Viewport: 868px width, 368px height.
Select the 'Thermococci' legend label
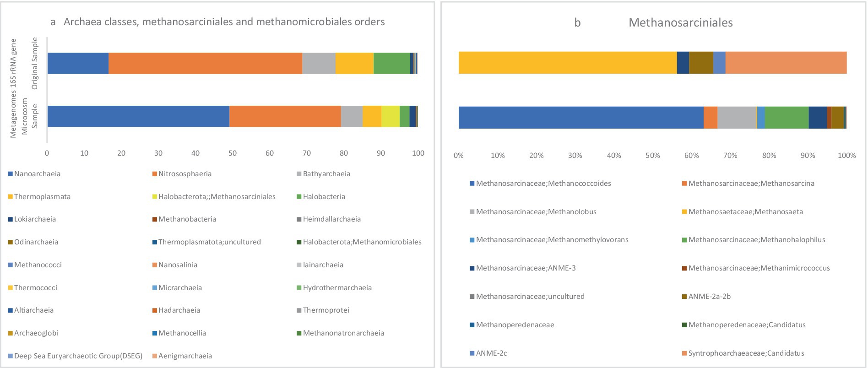pos(36,288)
